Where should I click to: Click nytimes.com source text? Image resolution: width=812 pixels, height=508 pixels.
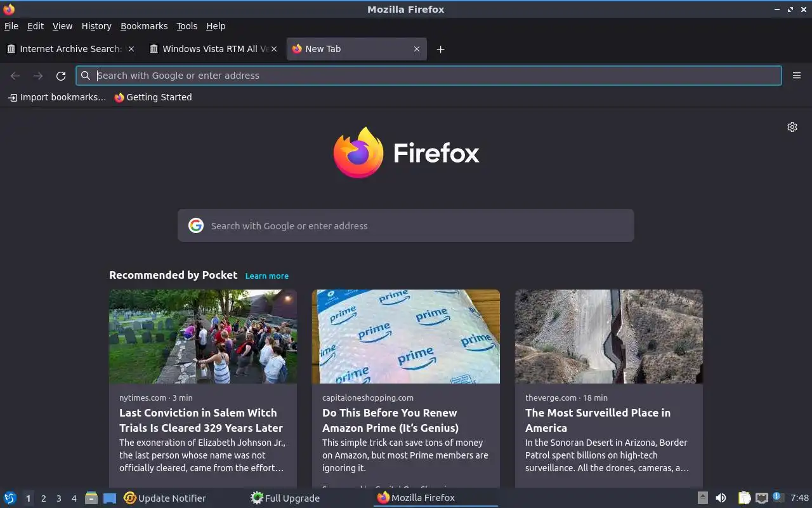143,398
